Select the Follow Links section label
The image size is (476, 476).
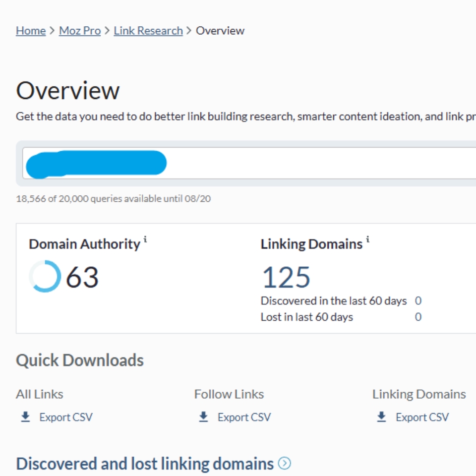click(229, 394)
